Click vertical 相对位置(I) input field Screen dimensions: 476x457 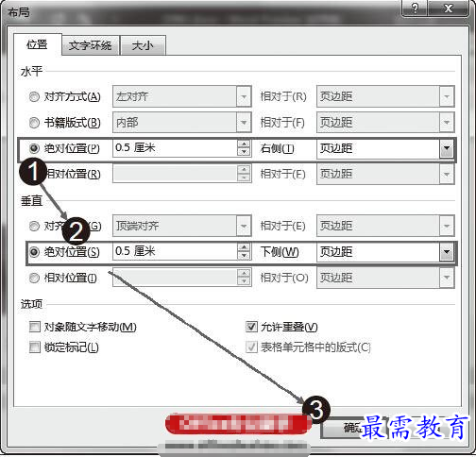point(175,278)
